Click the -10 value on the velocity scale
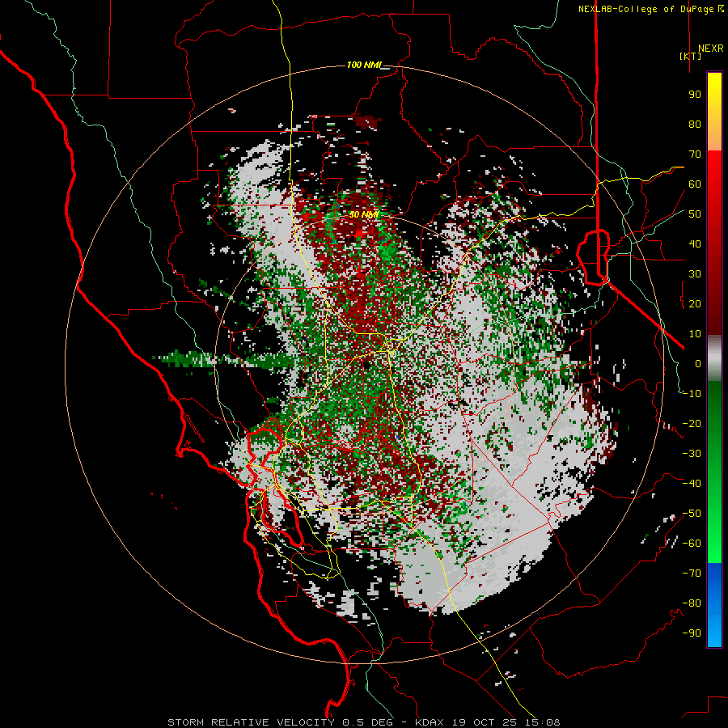This screenshot has width=728, height=728. point(692,394)
